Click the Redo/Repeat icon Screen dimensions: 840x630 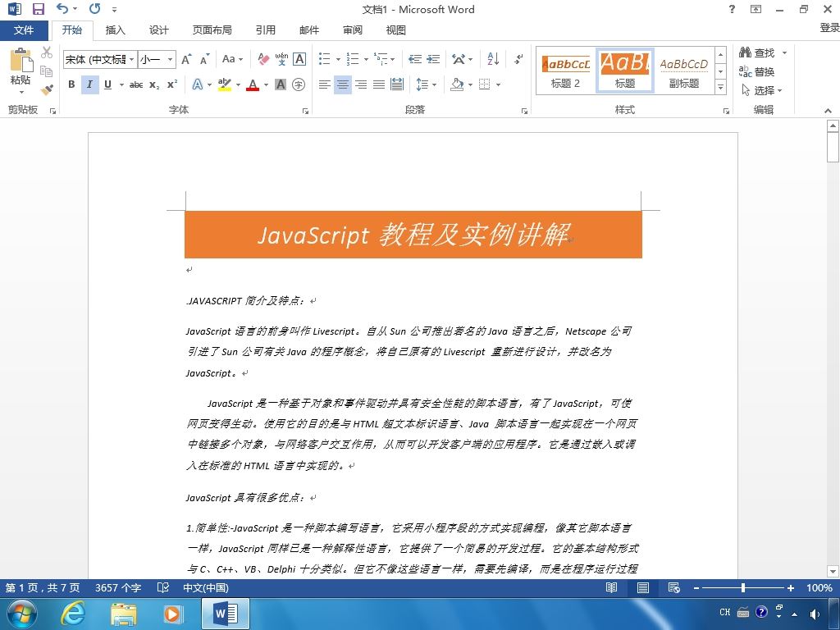point(95,8)
